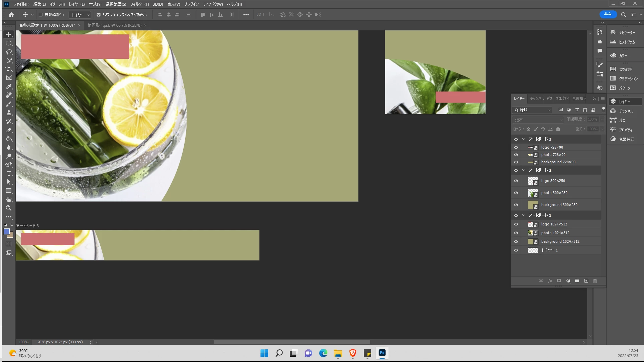The image size is (644, 362).
Task: Click the create new layer icon
Action: coord(586,281)
